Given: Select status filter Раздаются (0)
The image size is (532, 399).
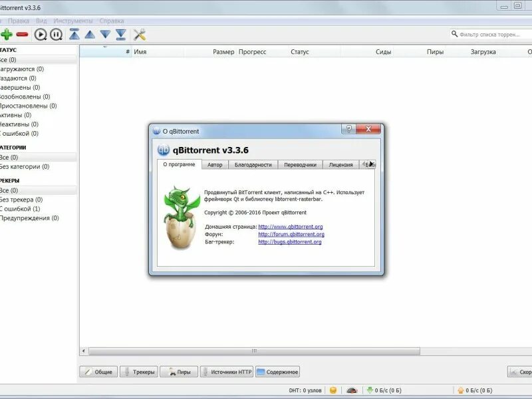Looking at the screenshot, I should 18,78.
